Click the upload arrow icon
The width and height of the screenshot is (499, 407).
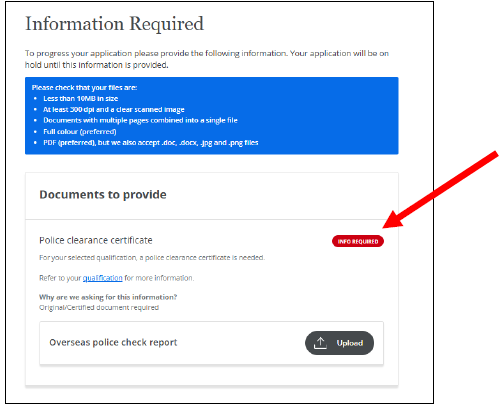[x=320, y=343]
